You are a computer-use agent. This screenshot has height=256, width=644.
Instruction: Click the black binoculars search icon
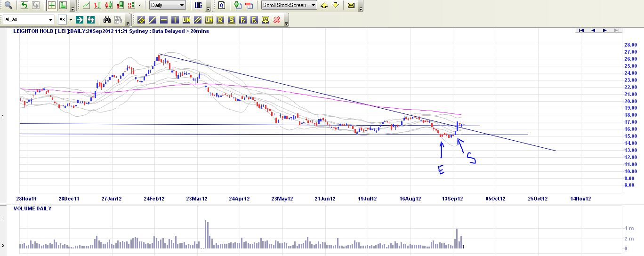(x=107, y=19)
